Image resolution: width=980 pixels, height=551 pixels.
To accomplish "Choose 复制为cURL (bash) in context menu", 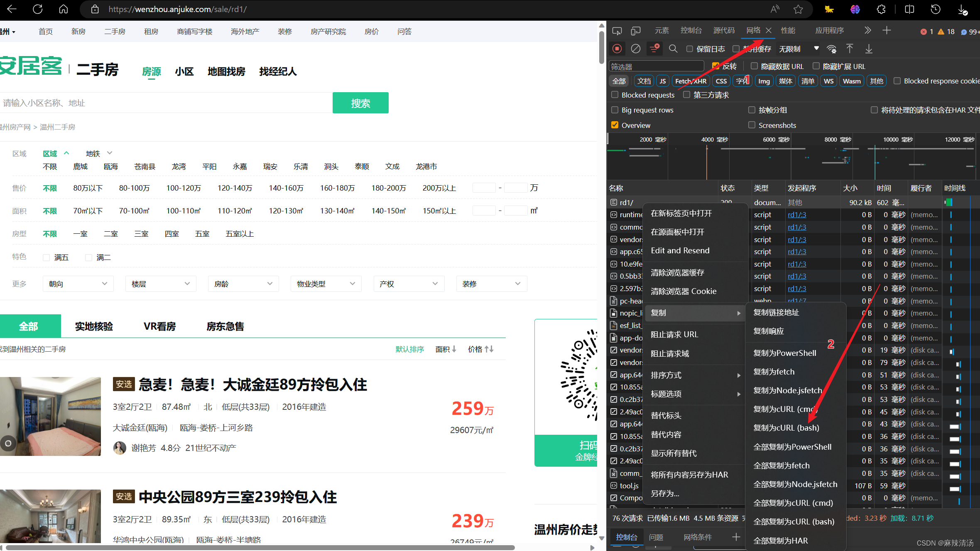I will 786,428.
